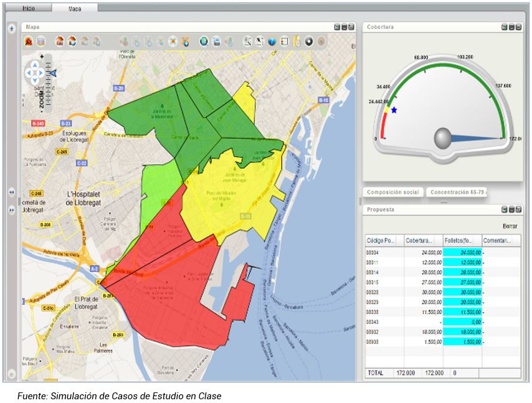Switch to the Inicio tab
The image size is (532, 403).
[29, 8]
